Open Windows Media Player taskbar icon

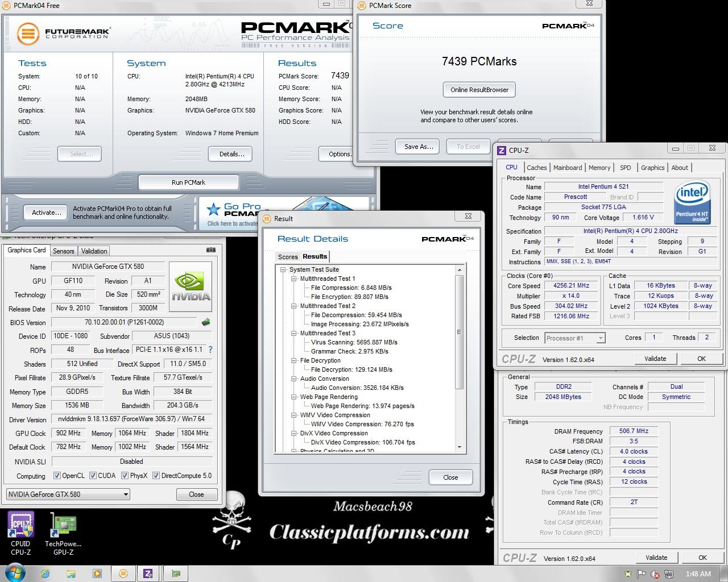click(97, 573)
